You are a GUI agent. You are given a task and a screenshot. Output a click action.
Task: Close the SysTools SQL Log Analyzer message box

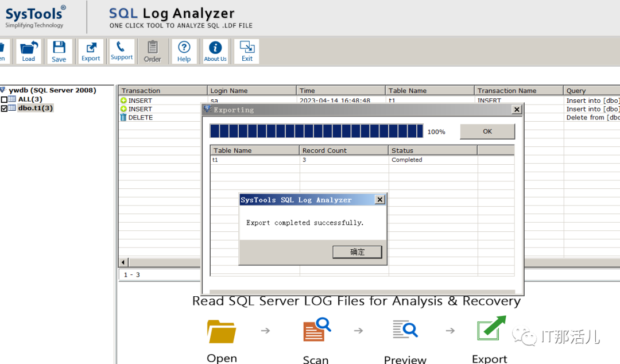(379, 200)
